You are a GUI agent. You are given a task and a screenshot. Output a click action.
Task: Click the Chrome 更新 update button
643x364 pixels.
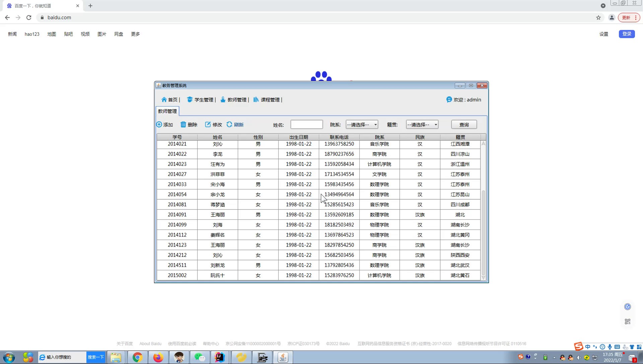(x=629, y=17)
